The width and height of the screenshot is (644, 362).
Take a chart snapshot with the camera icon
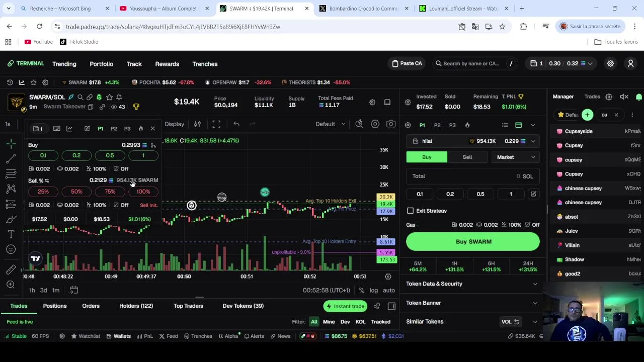390,124
